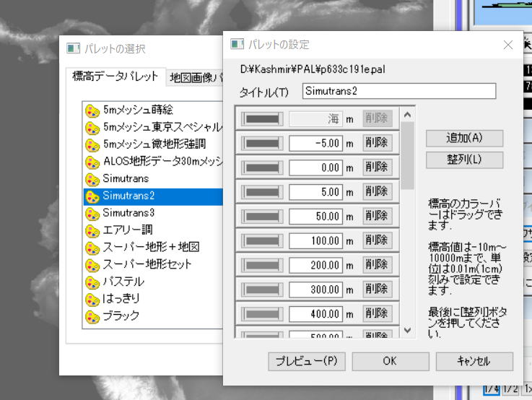This screenshot has height=400, width=532.
Task: Open the 地図画像 palette tab
Action: (x=195, y=77)
